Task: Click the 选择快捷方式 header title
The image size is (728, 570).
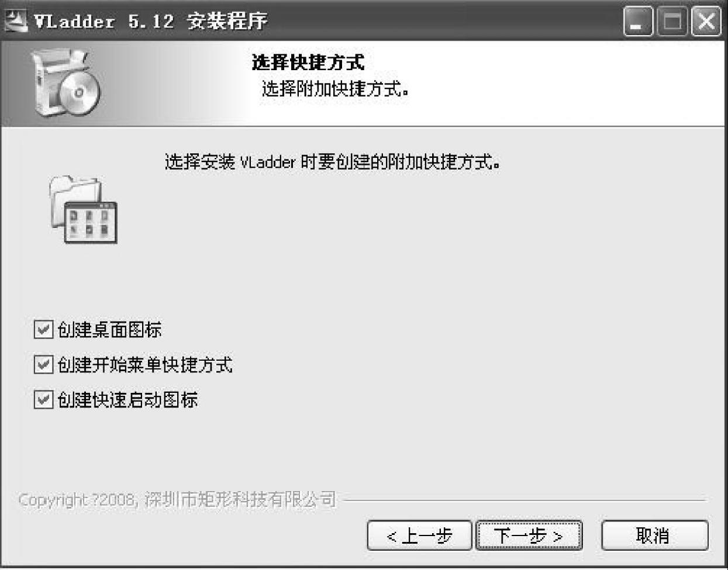Action: pos(308,63)
